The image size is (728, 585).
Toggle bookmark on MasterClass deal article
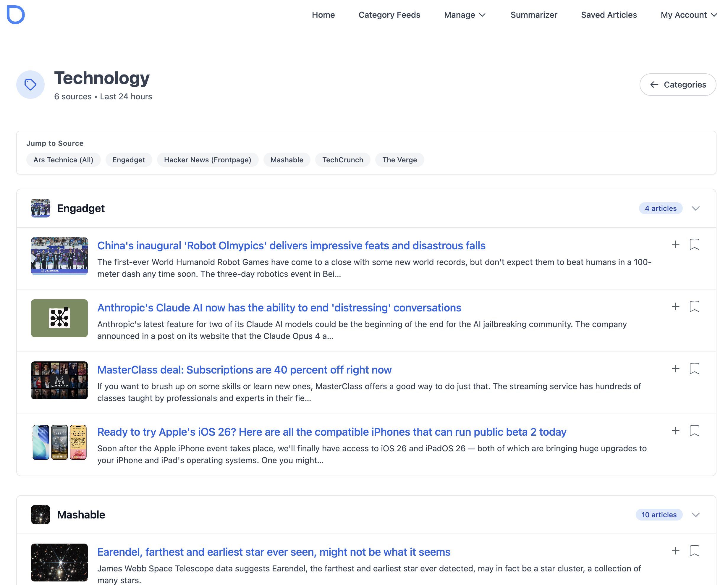tap(694, 369)
